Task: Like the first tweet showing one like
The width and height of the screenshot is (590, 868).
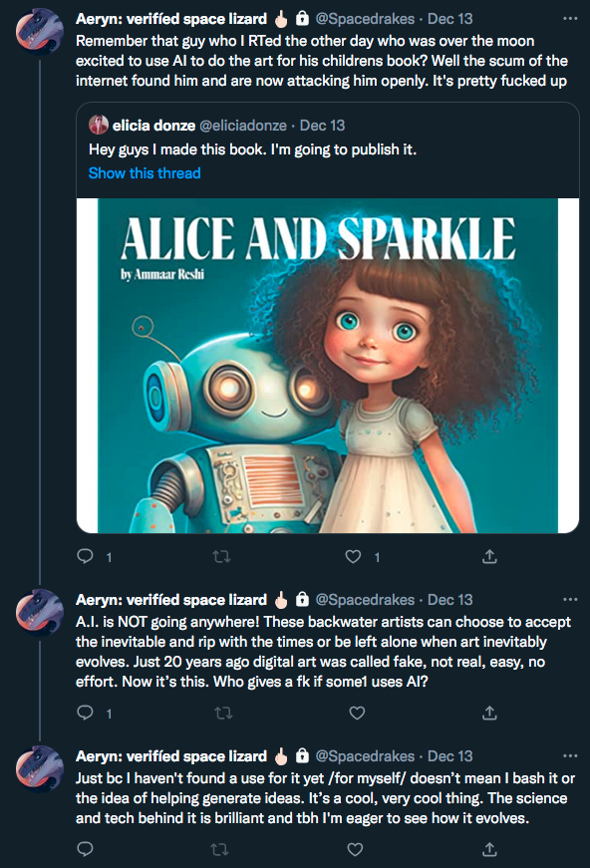Action: tap(353, 556)
